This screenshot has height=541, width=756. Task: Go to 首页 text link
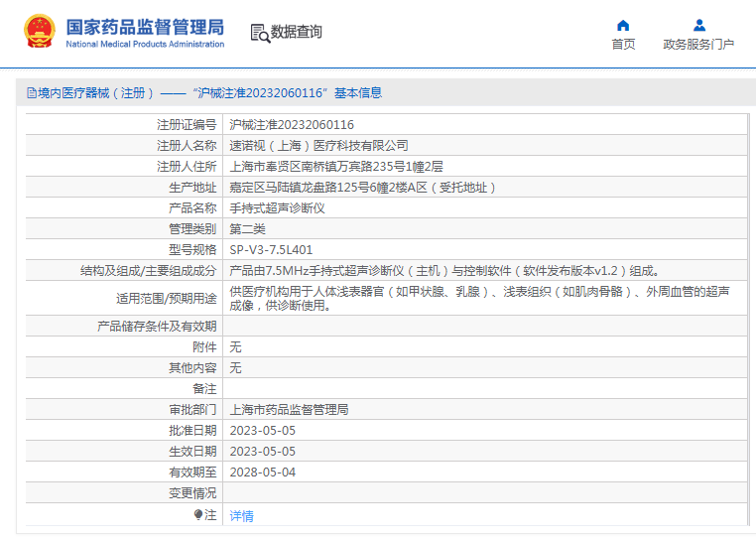pyautogui.click(x=623, y=45)
